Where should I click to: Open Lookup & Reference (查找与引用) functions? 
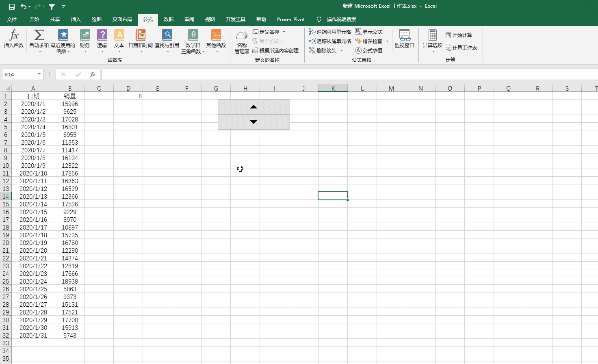pos(167,41)
